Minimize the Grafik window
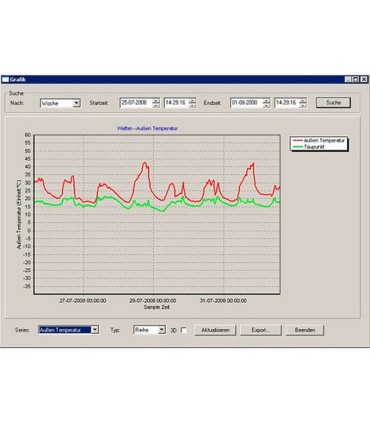 pyautogui.click(x=348, y=79)
